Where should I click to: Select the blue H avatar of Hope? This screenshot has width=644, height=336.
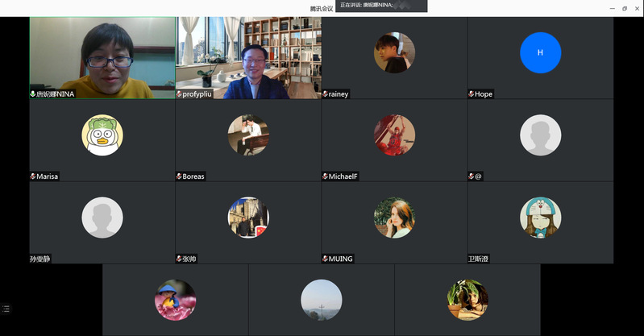[x=540, y=52]
